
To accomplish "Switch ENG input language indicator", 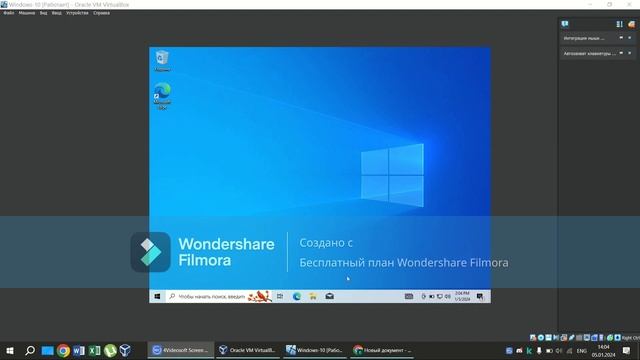I will point(582,351).
